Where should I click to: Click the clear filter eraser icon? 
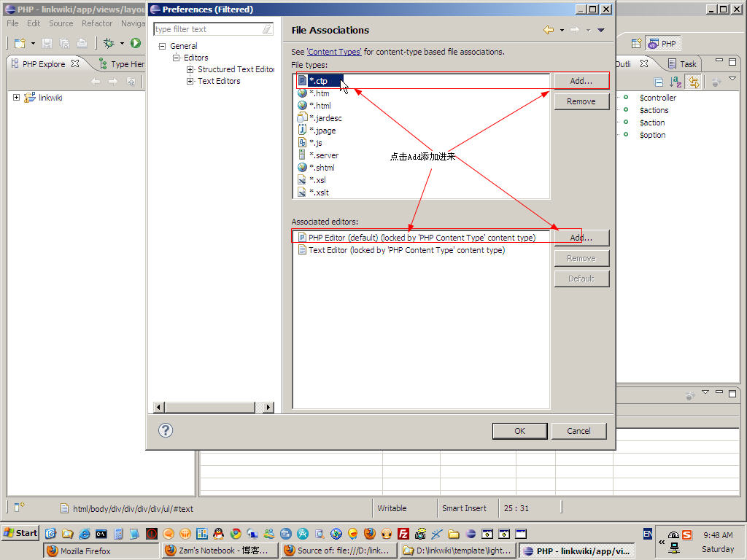pos(267,29)
